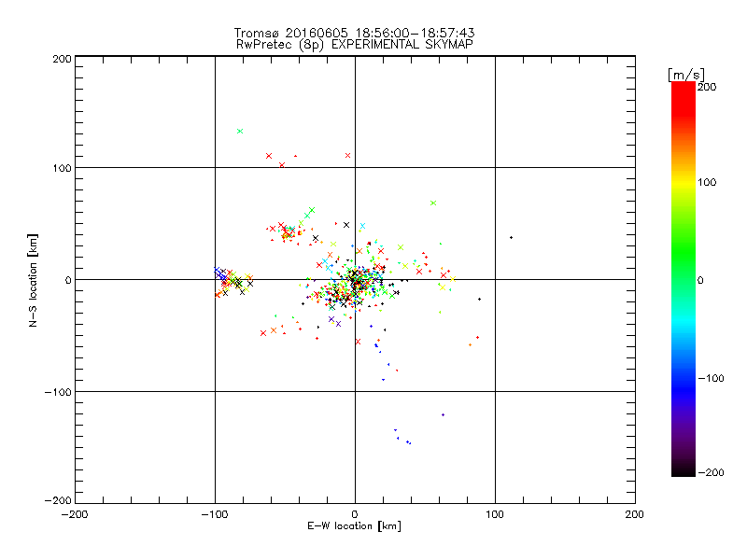Click the Tromsø date and time title
Image resolution: width=747 pixels, height=560 pixels.
[x=355, y=33]
